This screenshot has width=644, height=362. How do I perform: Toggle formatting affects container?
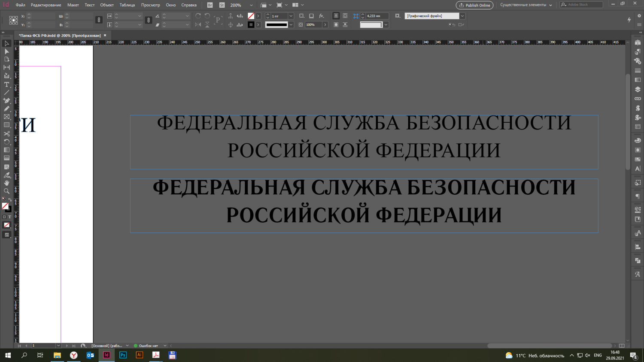pyautogui.click(x=4, y=217)
